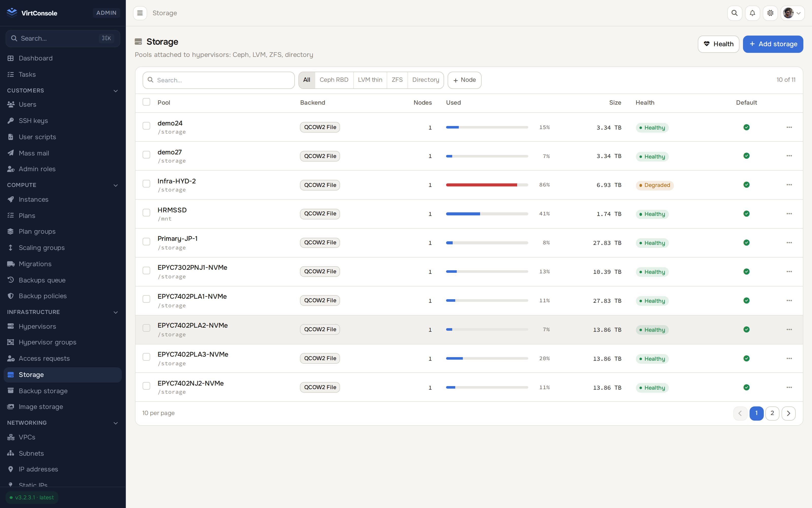The width and height of the screenshot is (812, 508).
Task: Open VPCs in sidebar
Action: click(63, 437)
